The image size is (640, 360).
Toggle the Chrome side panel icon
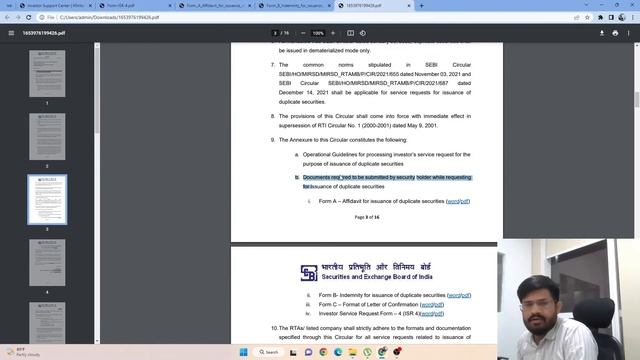[611, 18]
